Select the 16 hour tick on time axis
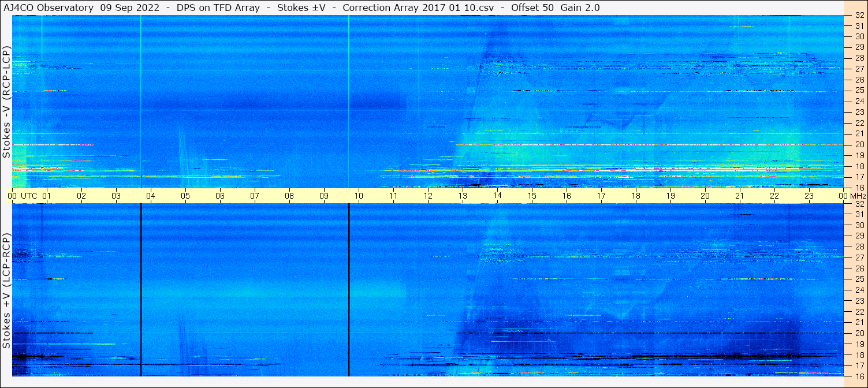The image size is (868, 388). tap(567, 196)
